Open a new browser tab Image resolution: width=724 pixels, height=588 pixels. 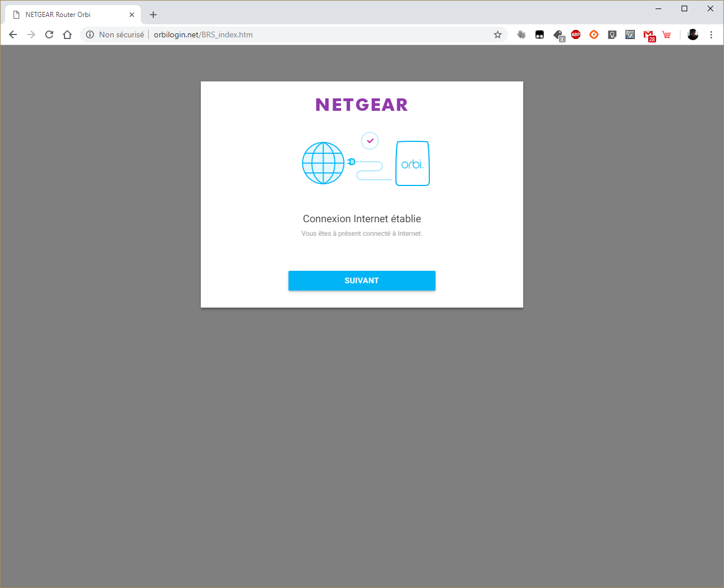click(x=153, y=15)
